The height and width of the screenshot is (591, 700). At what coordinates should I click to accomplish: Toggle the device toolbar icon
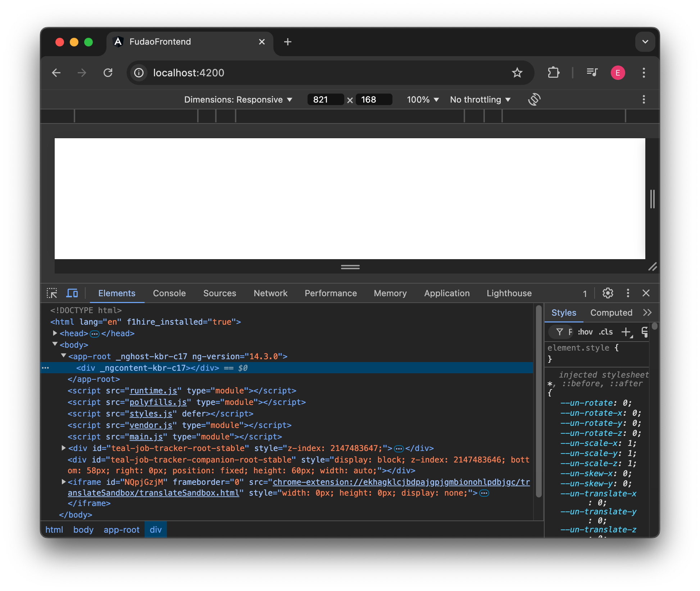72,293
